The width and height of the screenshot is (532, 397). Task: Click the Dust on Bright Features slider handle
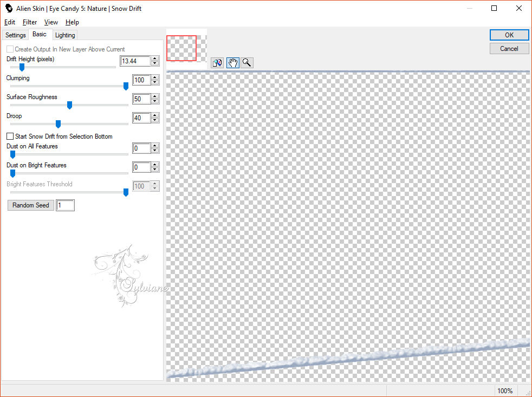(12, 174)
